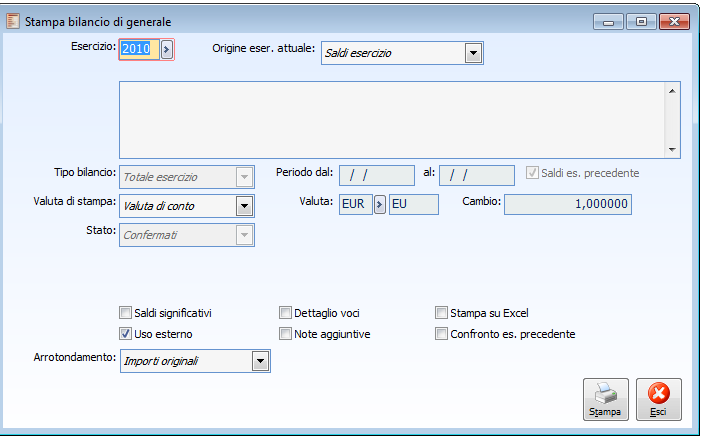The image size is (702, 441).
Task: Close the Stampa bilancio di generale window
Action: pos(674,21)
